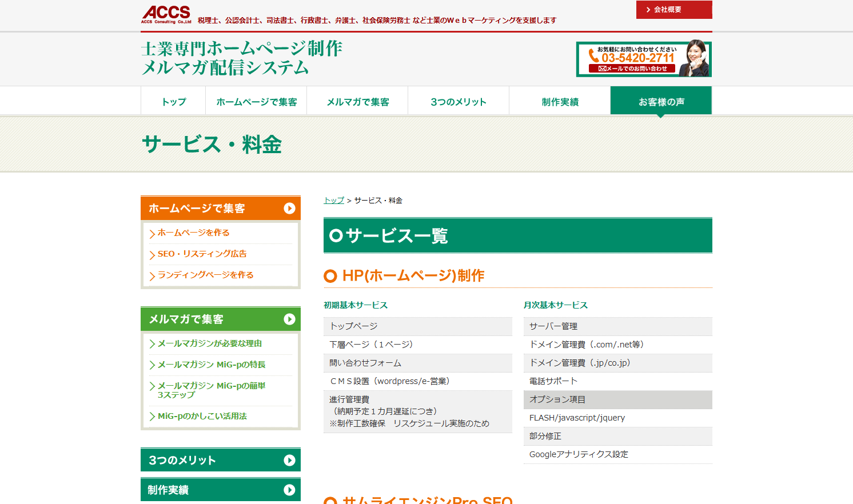Click the 進行管理費 row

click(x=418, y=411)
